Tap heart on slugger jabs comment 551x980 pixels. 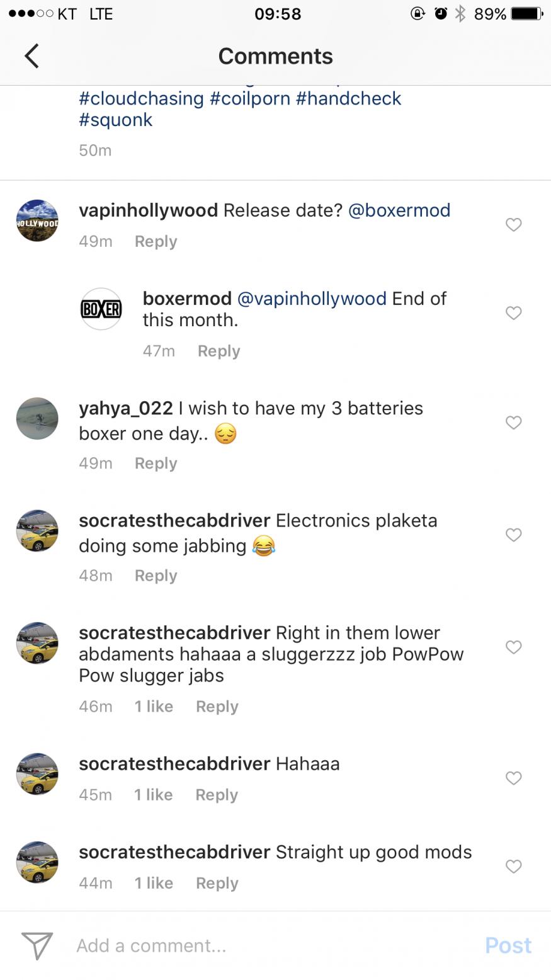point(514,647)
